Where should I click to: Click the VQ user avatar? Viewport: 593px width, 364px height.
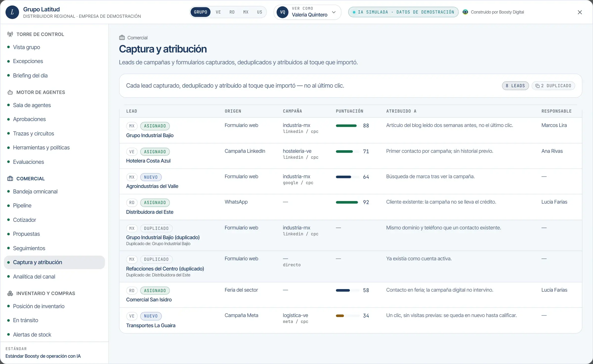pos(283,12)
